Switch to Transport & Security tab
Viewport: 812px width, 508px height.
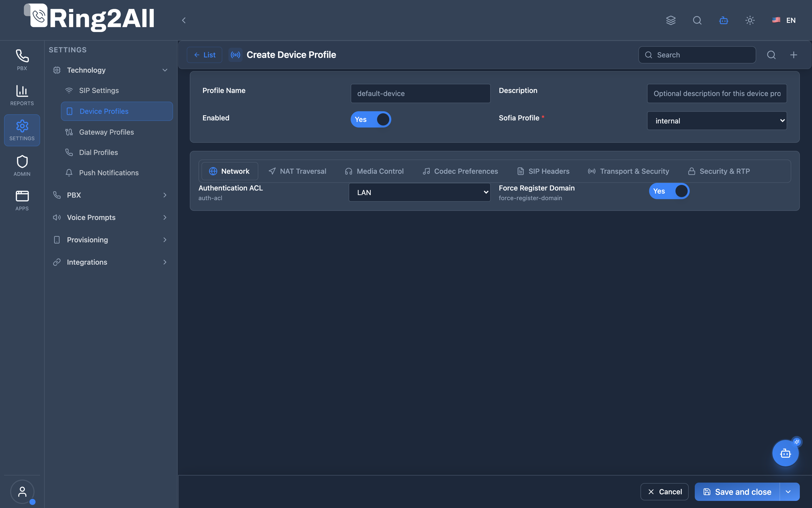(x=629, y=171)
